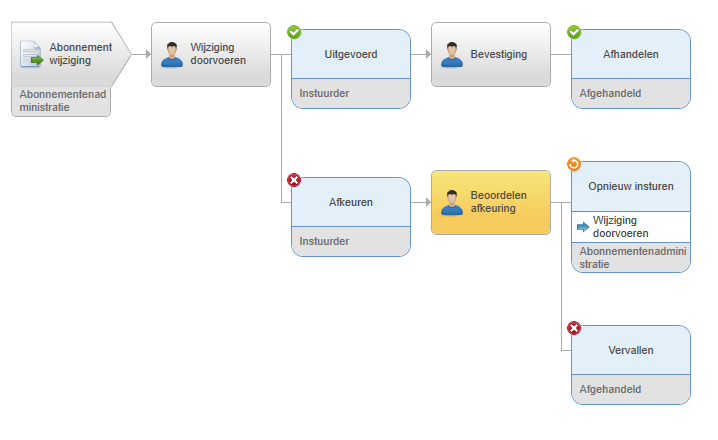Click the green checkmark on Afhandelen
Screen dimensions: 718x440
tap(574, 32)
